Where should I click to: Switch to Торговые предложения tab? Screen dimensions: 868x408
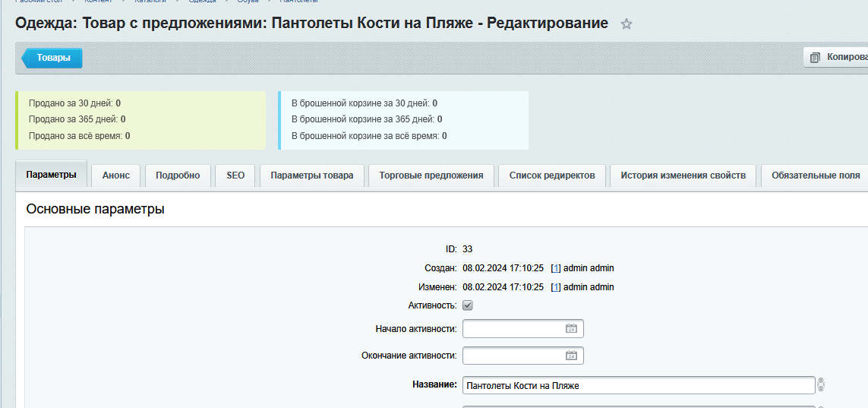coord(431,176)
